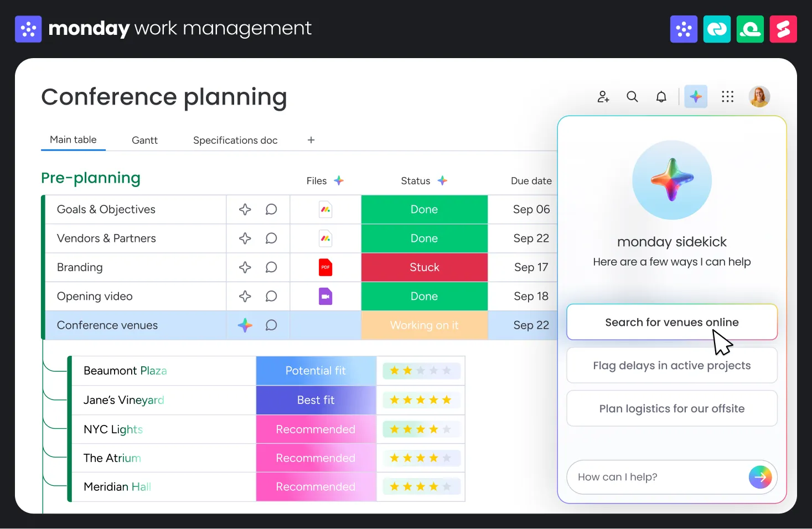Open comments for Conference venues
The height and width of the screenshot is (529, 812).
271,325
